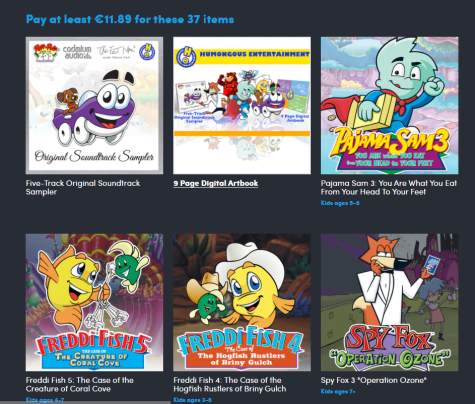Open the Original Soundtrack Sampler cover image
This screenshot has height=404, width=475.
[94, 105]
